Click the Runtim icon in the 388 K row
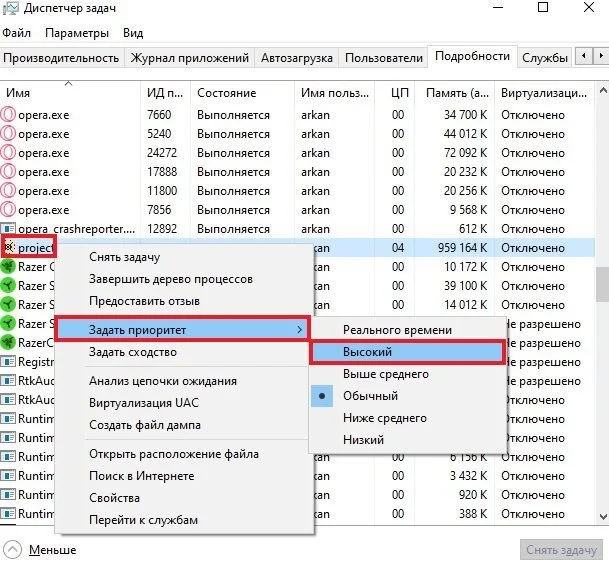This screenshot has width=609, height=571. tap(8, 514)
